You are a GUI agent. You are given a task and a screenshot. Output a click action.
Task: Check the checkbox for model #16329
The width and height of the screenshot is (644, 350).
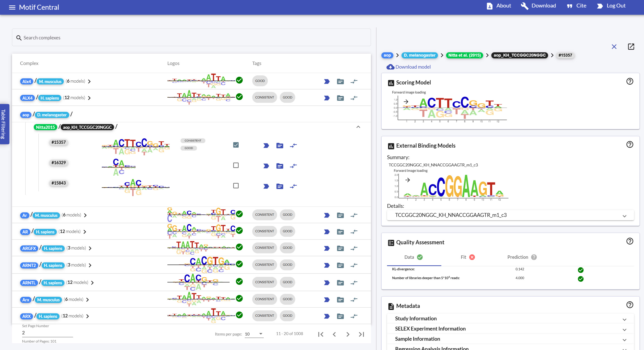point(236,165)
